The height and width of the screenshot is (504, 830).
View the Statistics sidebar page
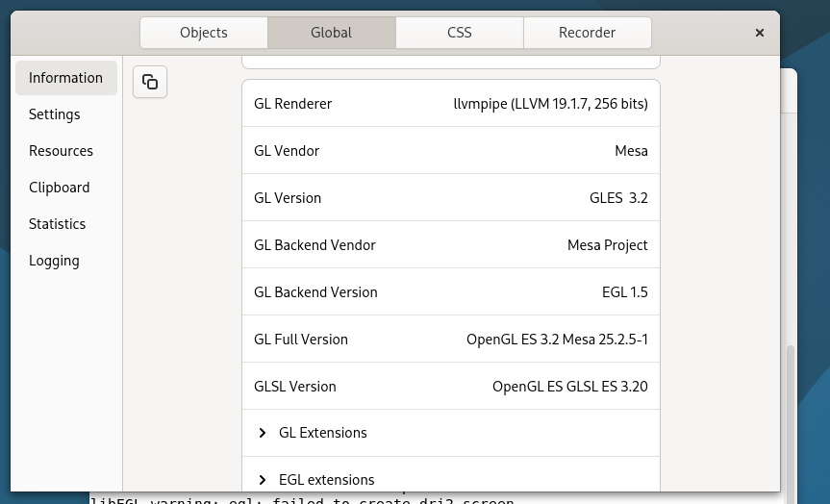click(x=57, y=224)
